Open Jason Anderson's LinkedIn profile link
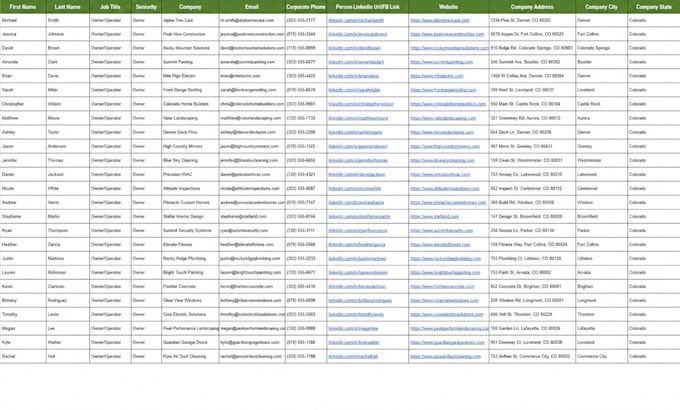Viewport: 680px width, 410px height. 358,146
